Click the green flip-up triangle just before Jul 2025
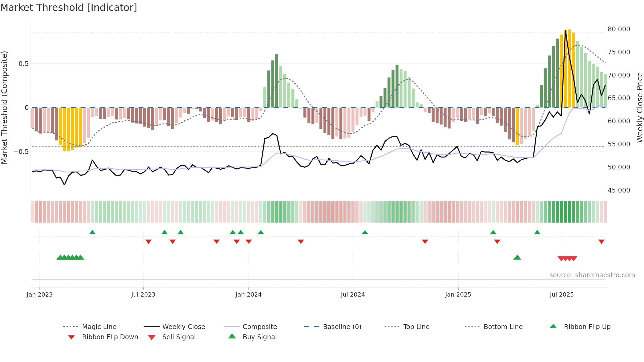Screen dimensions: 644x362 tap(537, 232)
